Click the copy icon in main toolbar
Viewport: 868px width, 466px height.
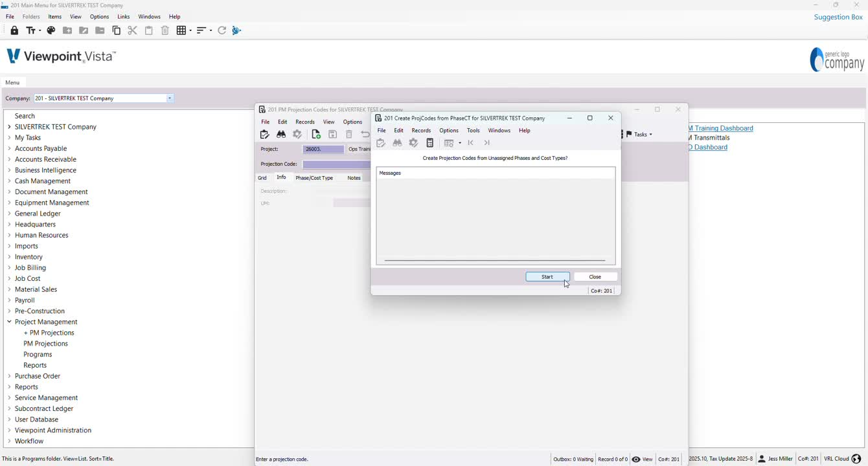click(117, 30)
